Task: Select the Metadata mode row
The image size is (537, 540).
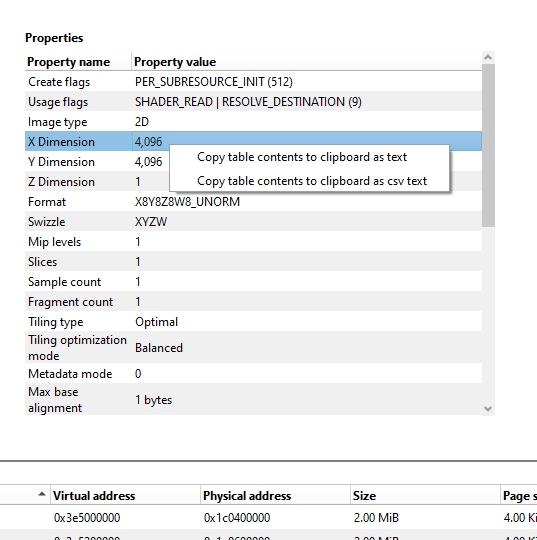Action: pyautogui.click(x=253, y=374)
